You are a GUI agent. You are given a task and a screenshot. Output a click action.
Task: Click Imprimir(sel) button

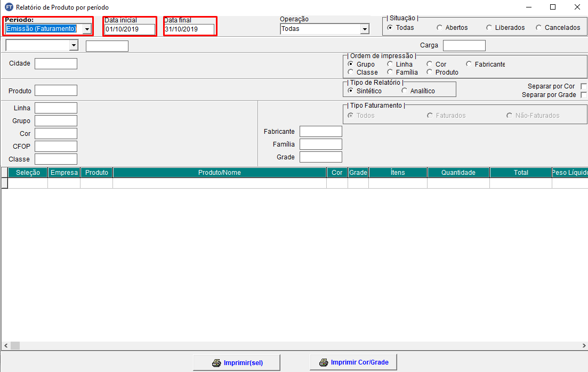pyautogui.click(x=237, y=363)
